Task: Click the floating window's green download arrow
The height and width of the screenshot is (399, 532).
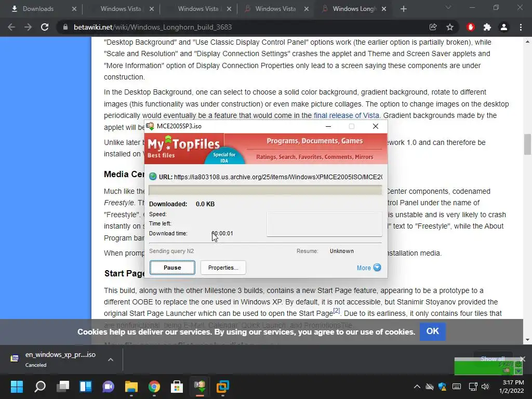Action: point(518,364)
